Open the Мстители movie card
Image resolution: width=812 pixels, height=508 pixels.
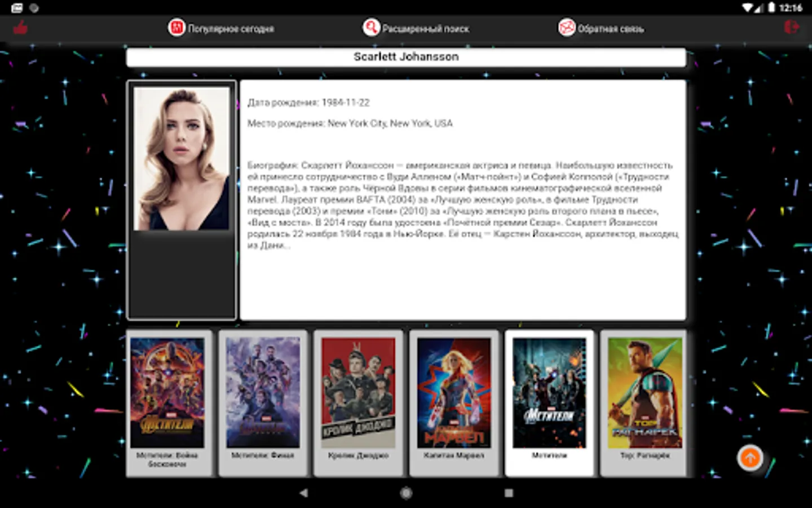tap(549, 403)
